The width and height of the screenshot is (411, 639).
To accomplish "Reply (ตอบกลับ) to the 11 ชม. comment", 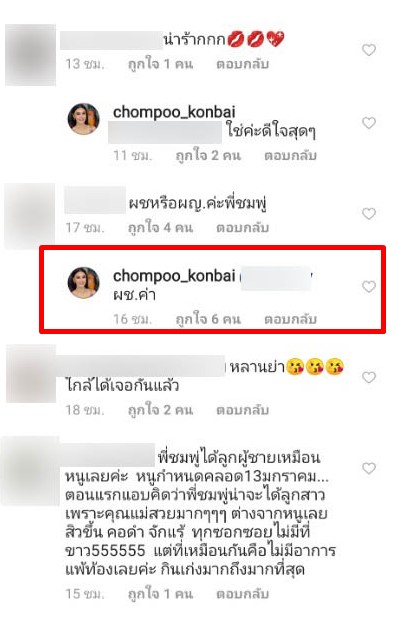I will 290,156.
